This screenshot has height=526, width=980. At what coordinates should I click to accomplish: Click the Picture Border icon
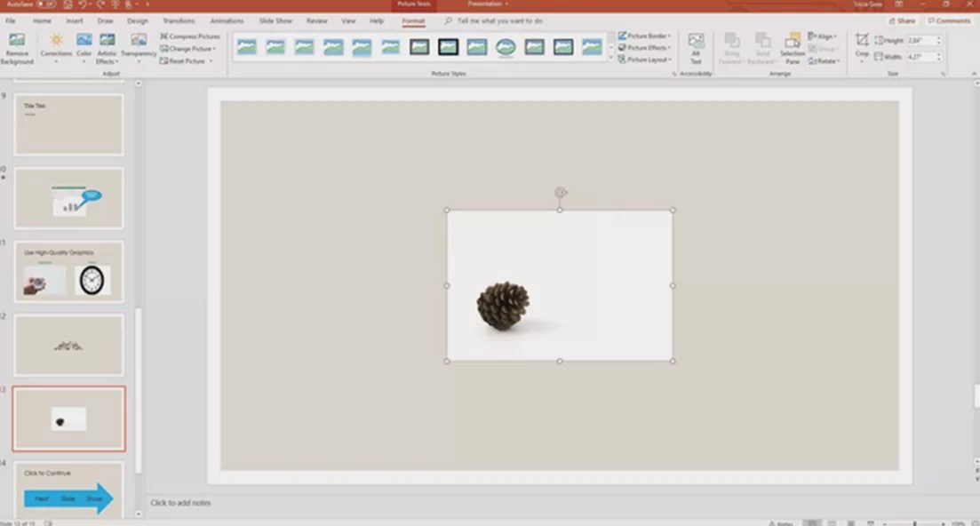(x=622, y=36)
